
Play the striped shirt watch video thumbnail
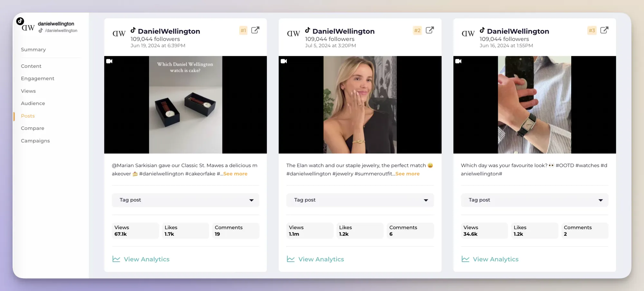(535, 105)
